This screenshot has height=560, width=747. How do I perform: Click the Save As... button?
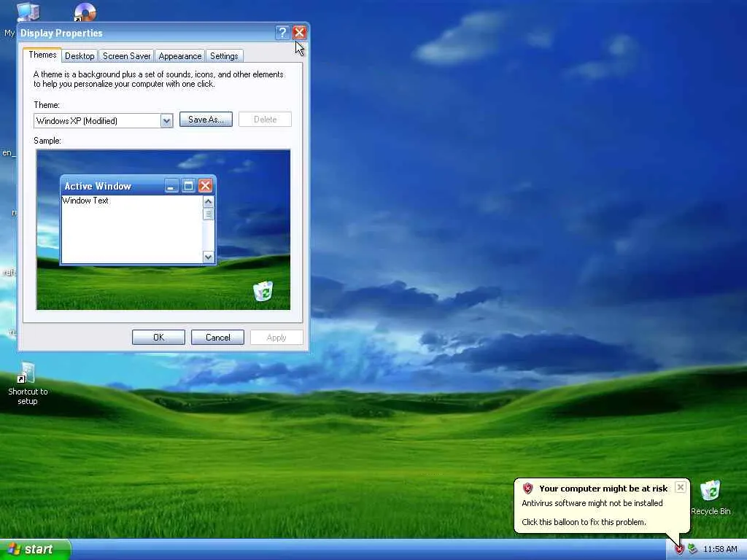[x=206, y=120]
